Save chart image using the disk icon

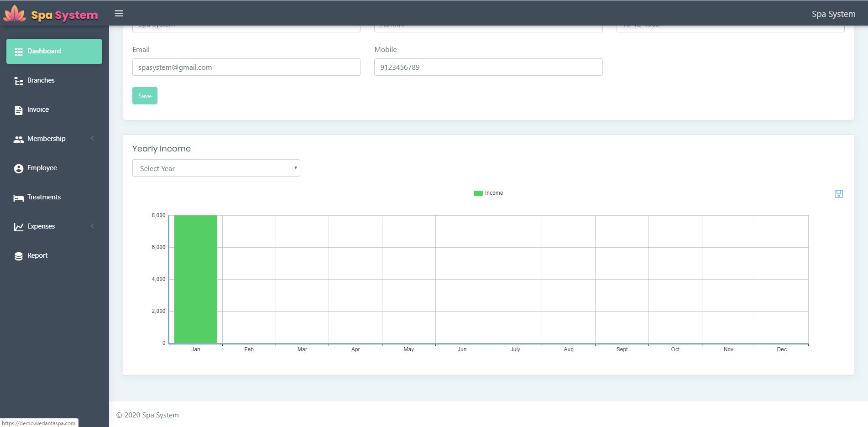(838, 194)
